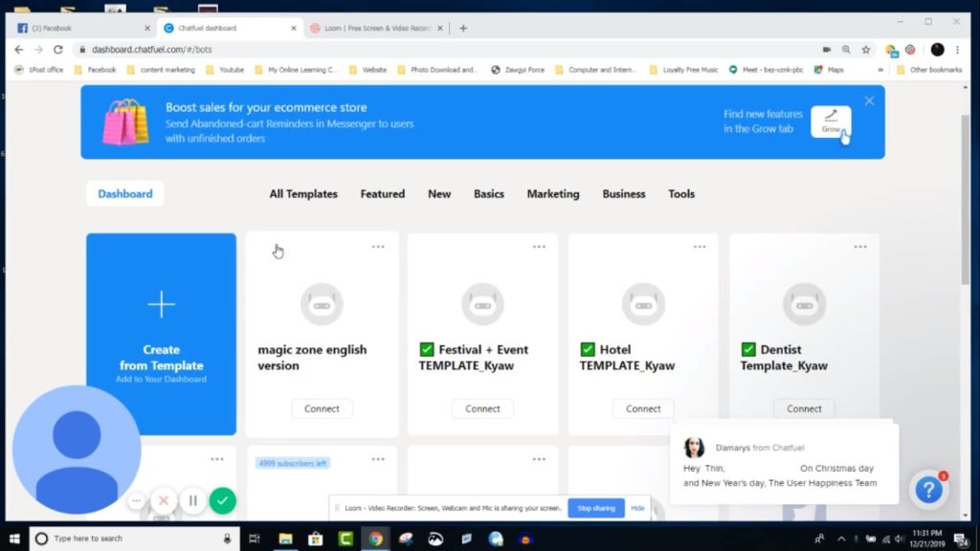Open options menu for Hotel TEMPLATE_Kyaw

[700, 247]
